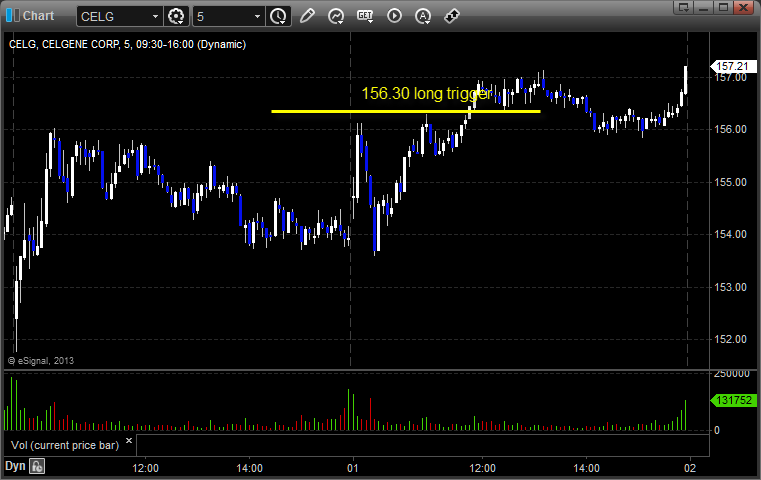Maximize the Chart window
The width and height of the screenshot is (761, 480).
click(x=723, y=7)
